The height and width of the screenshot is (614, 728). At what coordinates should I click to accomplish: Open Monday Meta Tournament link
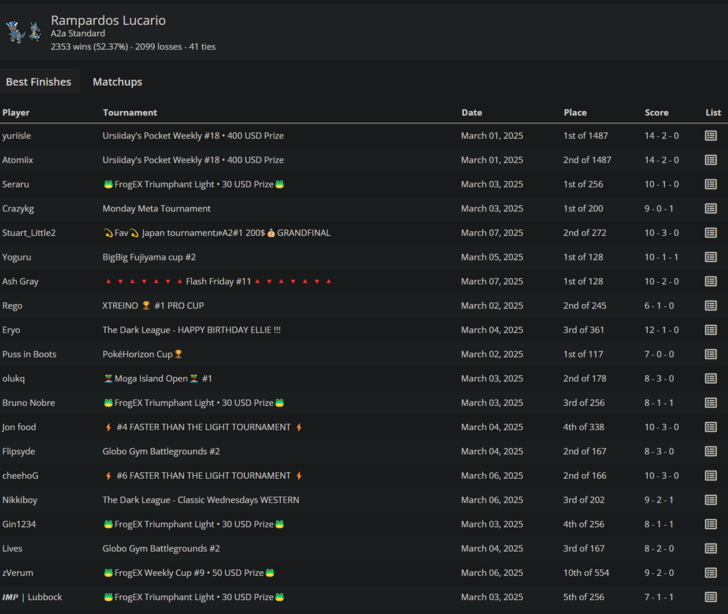point(156,209)
